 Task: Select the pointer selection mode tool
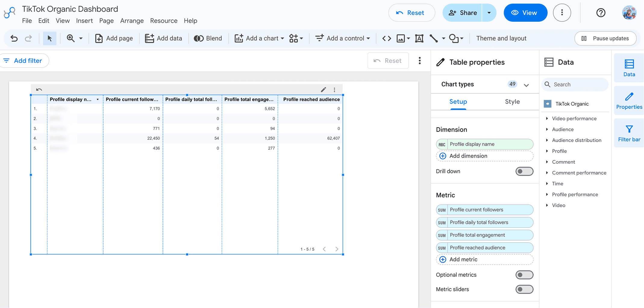(50, 38)
